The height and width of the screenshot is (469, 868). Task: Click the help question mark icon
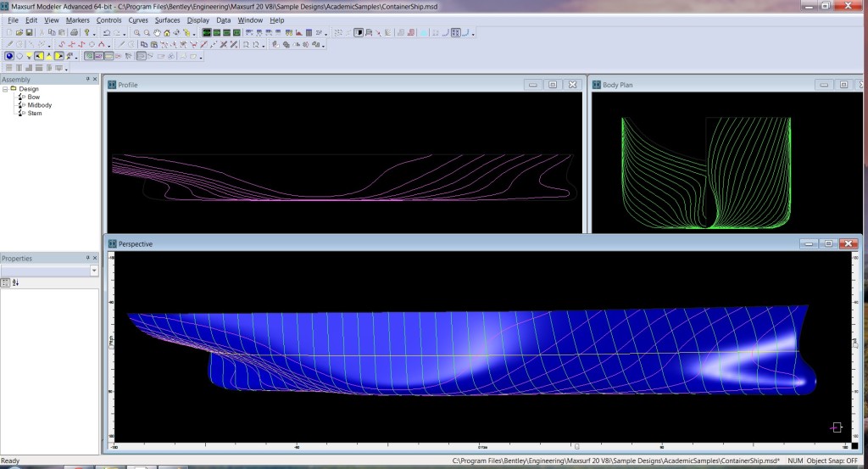click(87, 33)
